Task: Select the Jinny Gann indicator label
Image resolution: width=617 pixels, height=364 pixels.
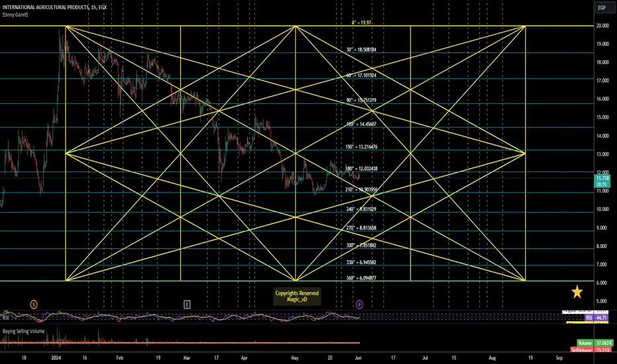Action: pyautogui.click(x=15, y=15)
